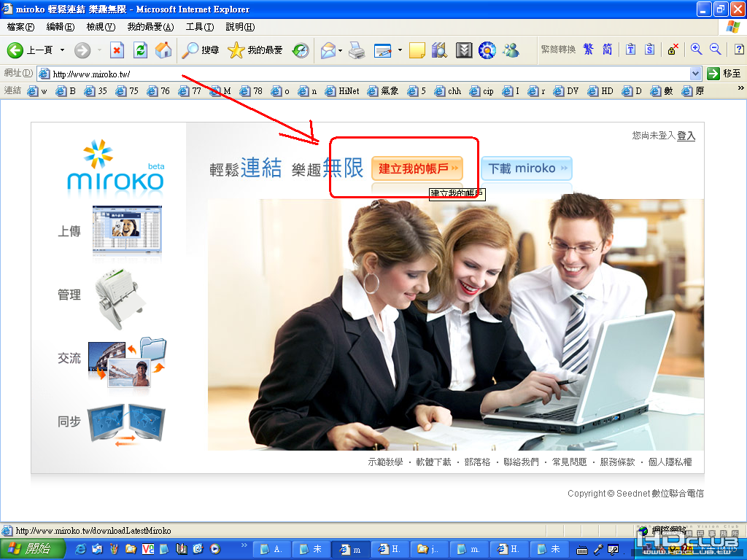Click the zoom out magnifier icon
747x560 pixels.
point(715,49)
